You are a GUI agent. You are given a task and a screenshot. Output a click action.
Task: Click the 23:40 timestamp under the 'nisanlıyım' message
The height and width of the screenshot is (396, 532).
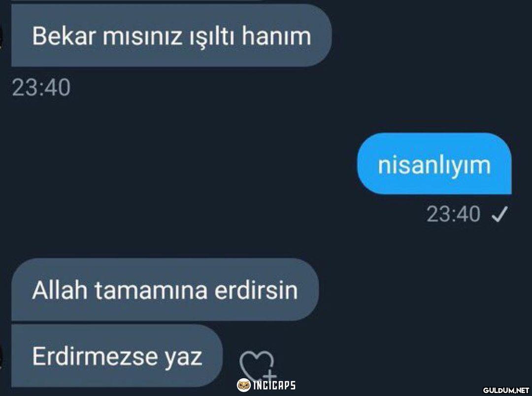[453, 214]
